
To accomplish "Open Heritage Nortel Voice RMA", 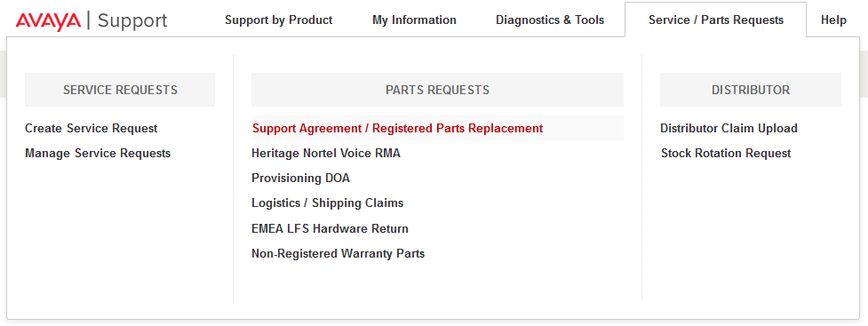I will [325, 154].
